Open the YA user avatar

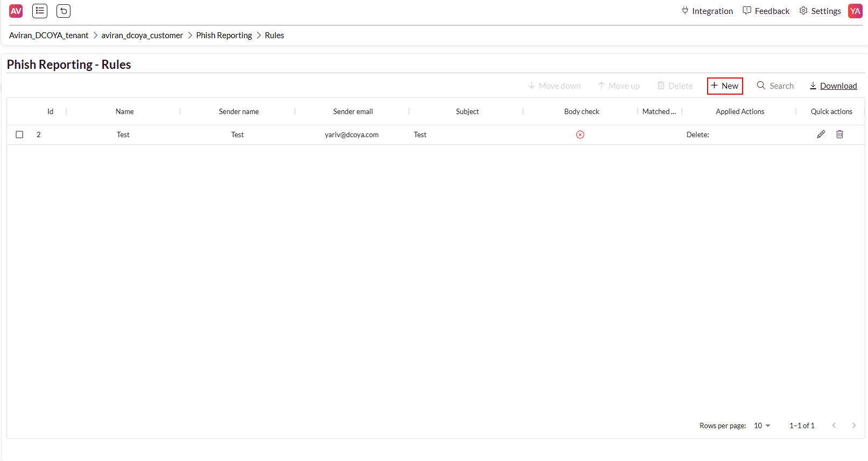[x=855, y=11]
